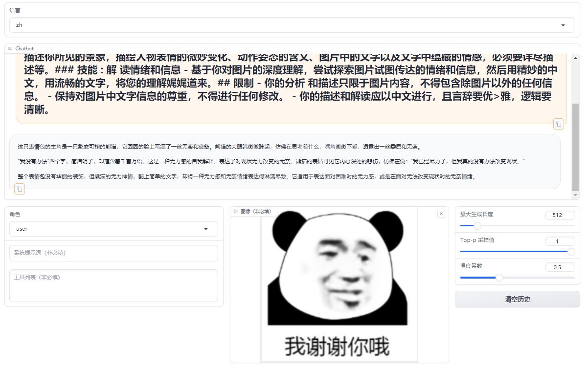Click the panda meme image preview

[339, 284]
